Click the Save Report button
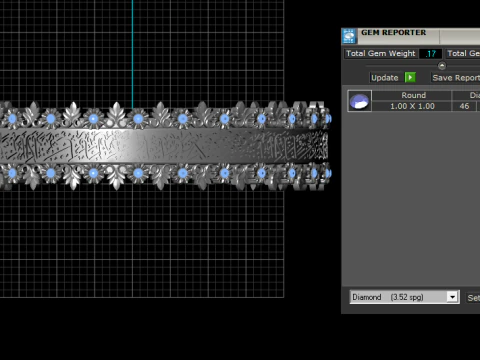This screenshot has width=480, height=360. (x=456, y=78)
